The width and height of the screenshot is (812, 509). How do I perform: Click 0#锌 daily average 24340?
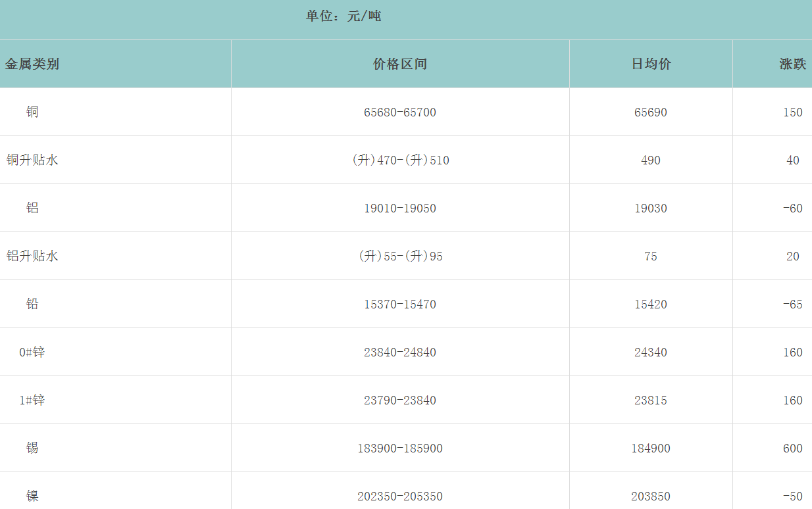(x=651, y=352)
